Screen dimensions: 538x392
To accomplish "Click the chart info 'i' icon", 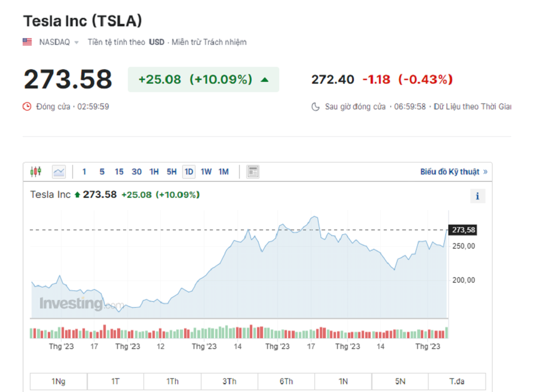I will pyautogui.click(x=477, y=196).
